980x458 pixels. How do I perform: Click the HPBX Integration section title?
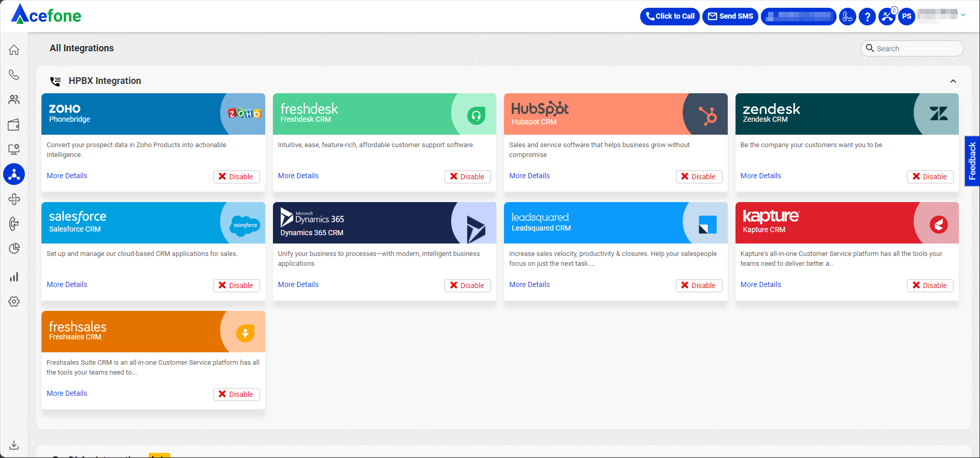click(105, 81)
